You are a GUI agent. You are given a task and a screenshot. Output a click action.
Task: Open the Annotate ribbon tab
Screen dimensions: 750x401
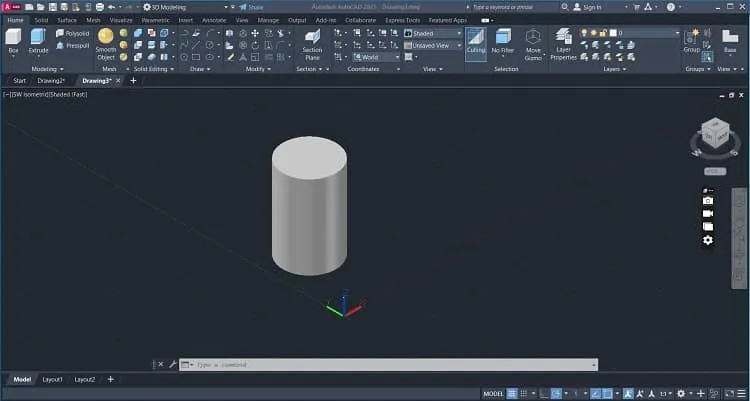pyautogui.click(x=214, y=20)
